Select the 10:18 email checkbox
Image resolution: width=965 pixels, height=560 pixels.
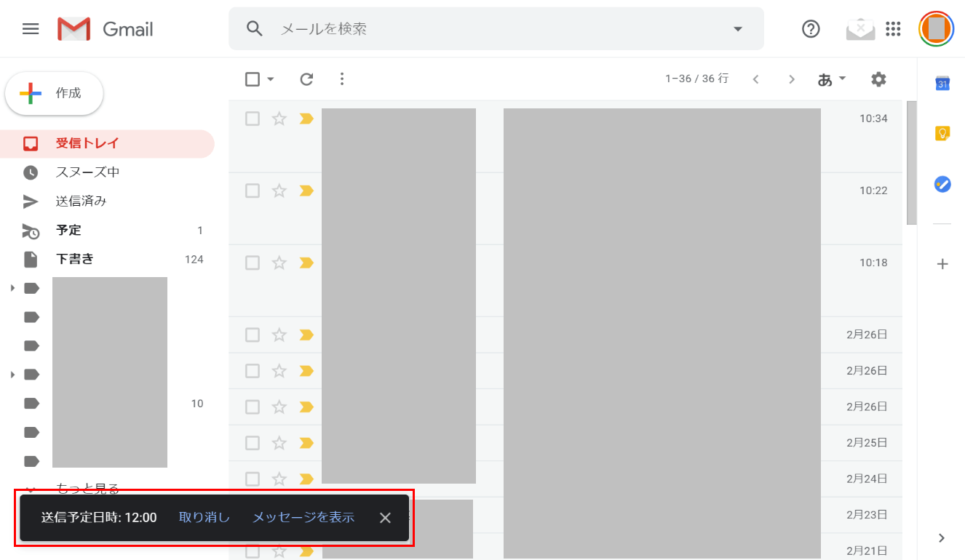253,263
